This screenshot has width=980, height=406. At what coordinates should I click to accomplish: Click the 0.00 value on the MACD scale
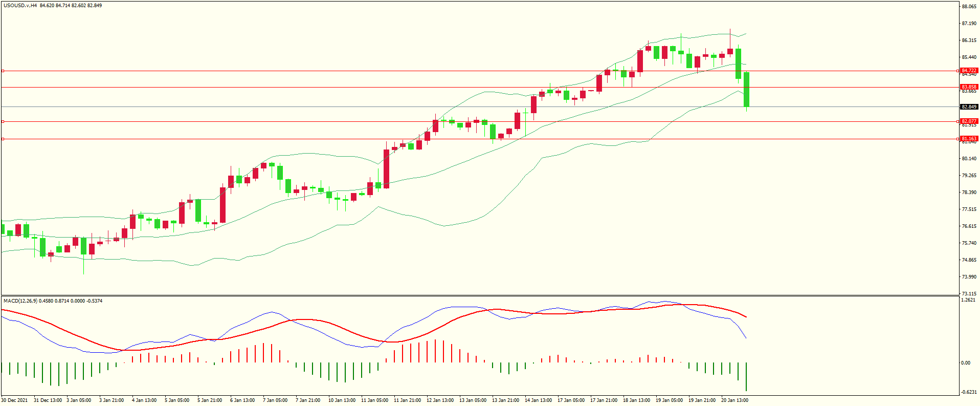pos(966,363)
